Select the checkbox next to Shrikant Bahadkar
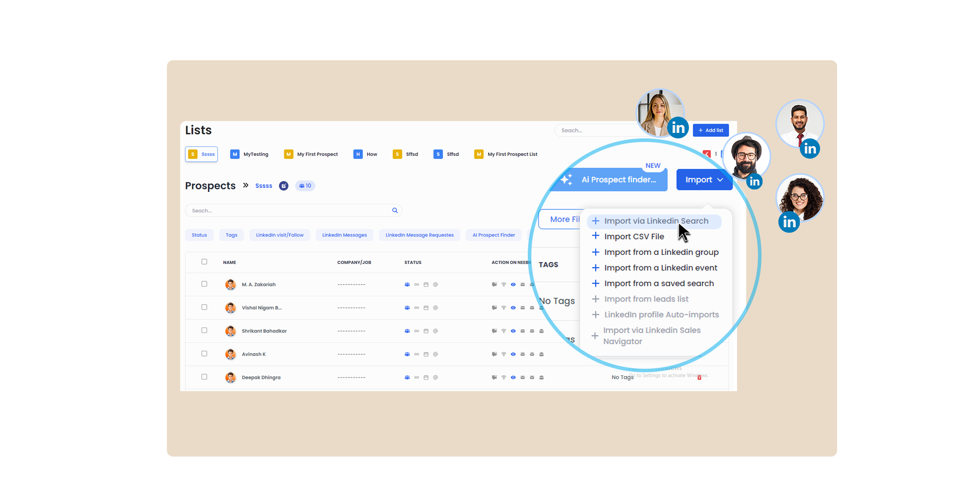Image resolution: width=980 pixels, height=478 pixels. 204,330
